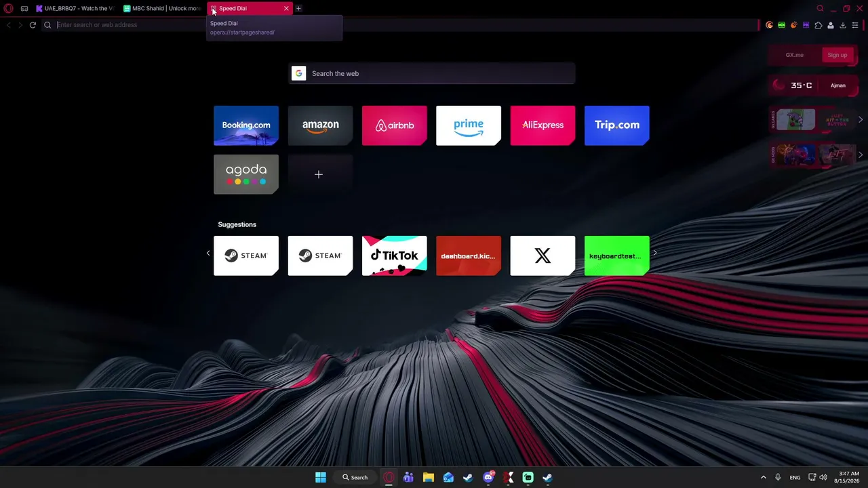
Task: Close the Speed Dial tab
Action: pos(286,9)
